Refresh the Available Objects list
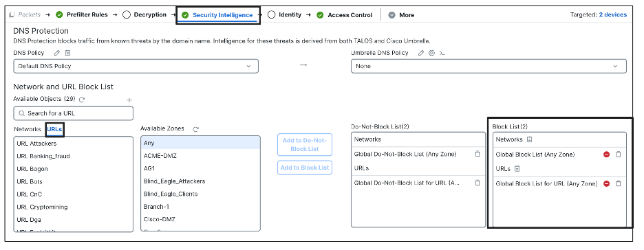This screenshot has height=250, width=644. pos(82,99)
